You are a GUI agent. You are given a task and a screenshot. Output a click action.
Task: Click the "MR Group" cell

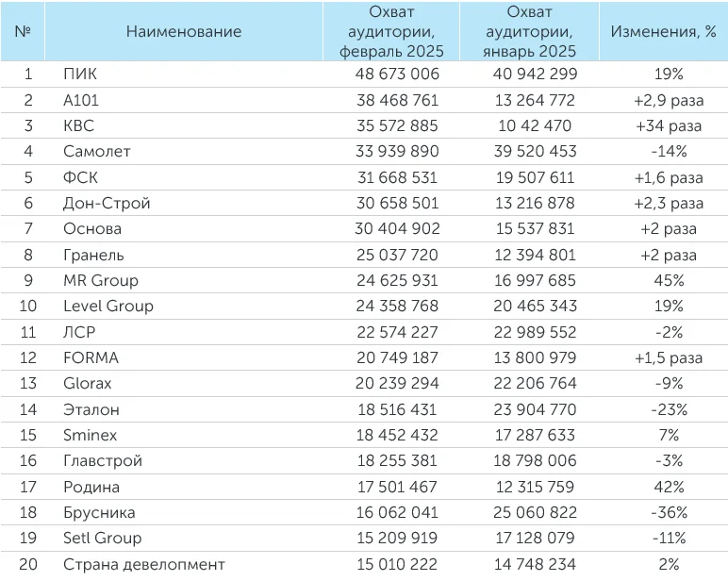(x=101, y=280)
